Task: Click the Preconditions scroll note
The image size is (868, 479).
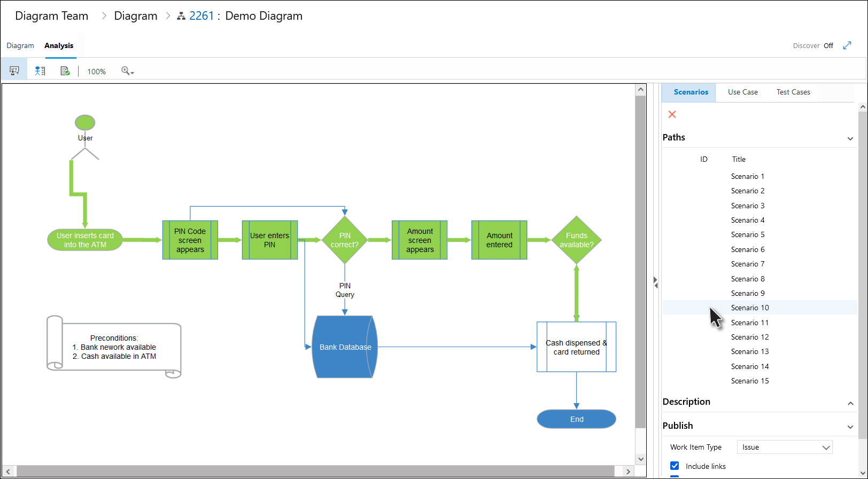Action: 114,347
